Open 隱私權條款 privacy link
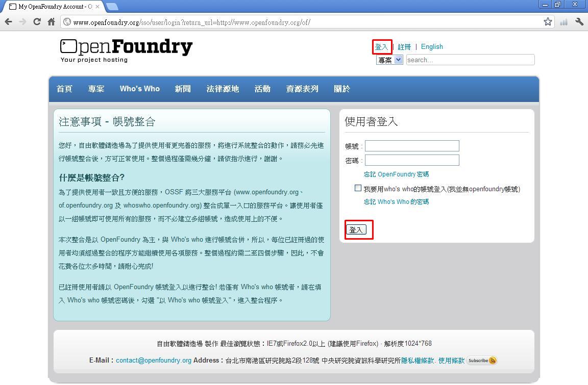Screen dimensions: 588x385 (x=418, y=361)
